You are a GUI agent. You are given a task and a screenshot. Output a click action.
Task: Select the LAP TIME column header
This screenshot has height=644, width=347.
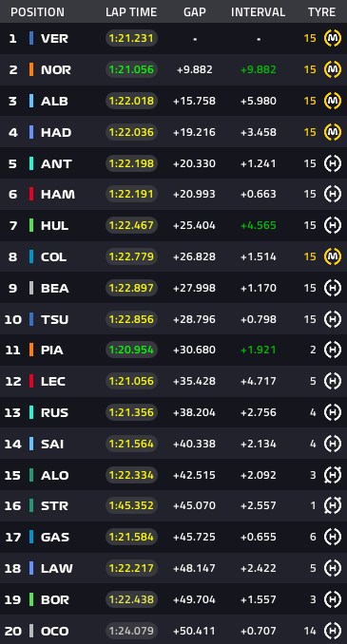[x=131, y=12]
